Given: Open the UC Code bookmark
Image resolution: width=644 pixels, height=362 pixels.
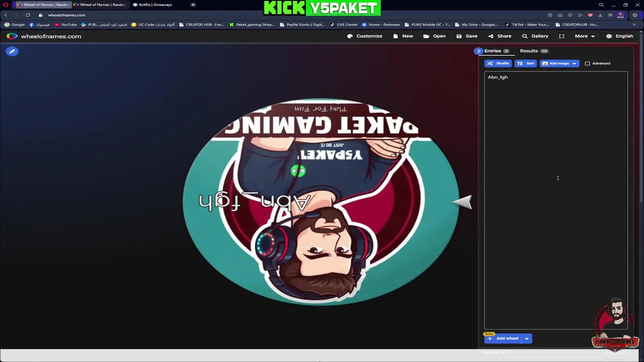Looking at the screenshot, I should tap(153, 25).
